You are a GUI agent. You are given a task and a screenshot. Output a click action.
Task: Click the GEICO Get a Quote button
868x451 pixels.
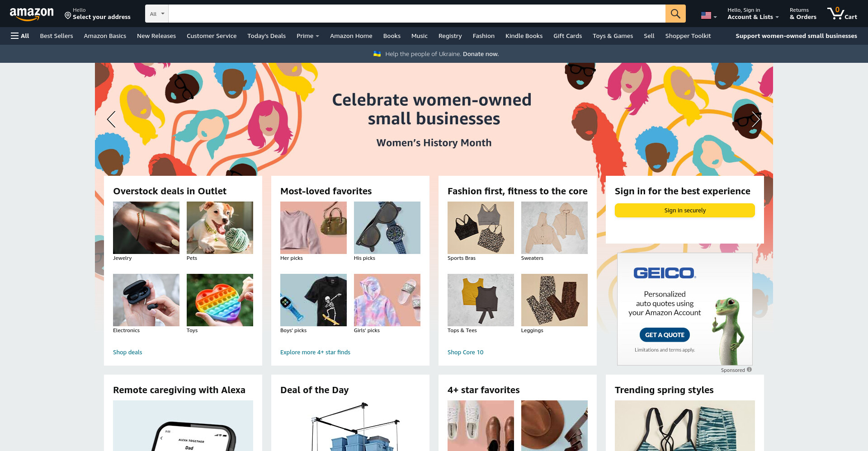pos(665,335)
